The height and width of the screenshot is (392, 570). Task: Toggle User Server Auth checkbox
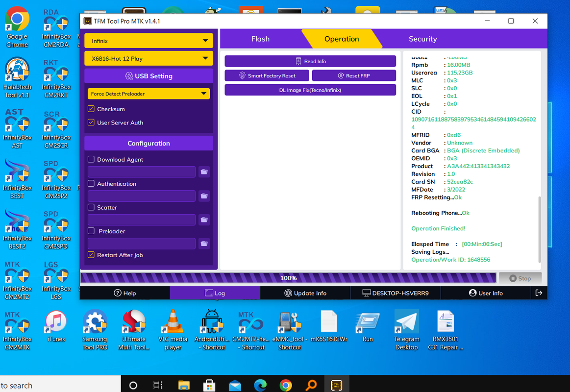pyautogui.click(x=91, y=122)
